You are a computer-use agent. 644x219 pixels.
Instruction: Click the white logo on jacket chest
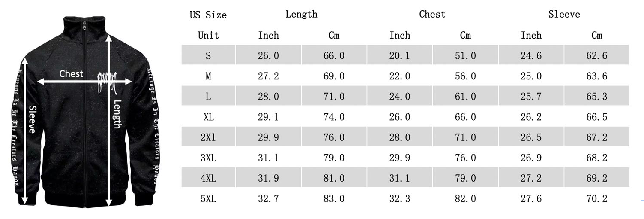point(109,81)
